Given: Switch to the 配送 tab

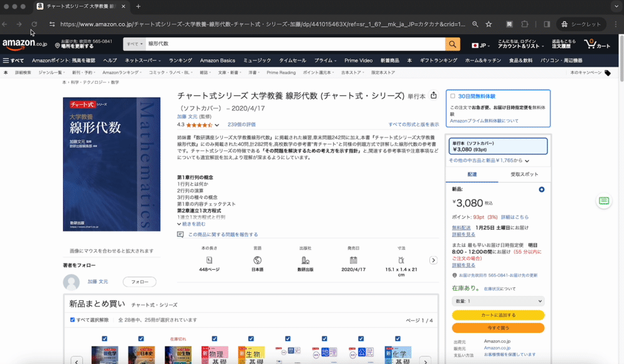Looking at the screenshot, I should coord(472,175).
